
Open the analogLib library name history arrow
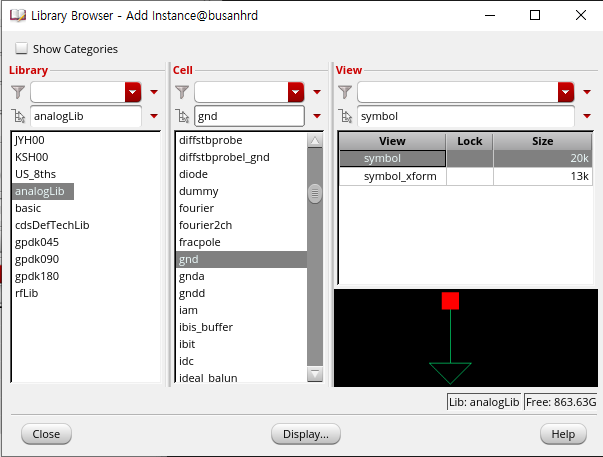tap(154, 116)
